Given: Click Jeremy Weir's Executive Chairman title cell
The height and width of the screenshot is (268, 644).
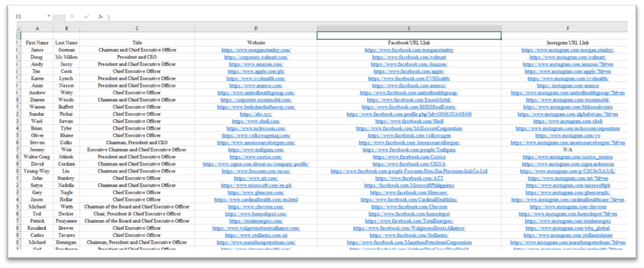Looking at the screenshot, I should (137, 150).
